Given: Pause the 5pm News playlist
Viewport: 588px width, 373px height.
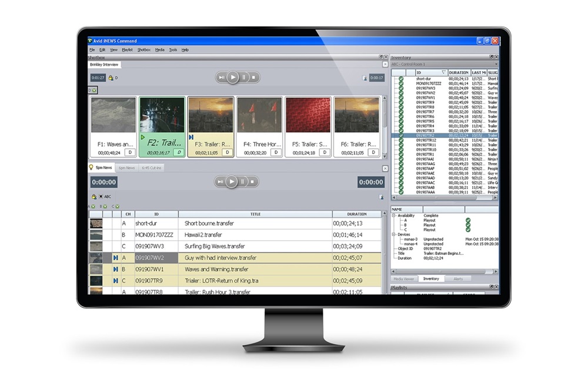Looking at the screenshot, I should pos(243,182).
